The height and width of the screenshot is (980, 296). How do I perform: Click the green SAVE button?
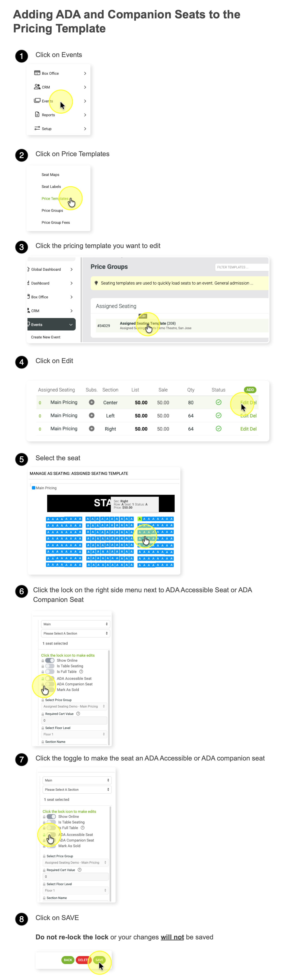(x=99, y=960)
